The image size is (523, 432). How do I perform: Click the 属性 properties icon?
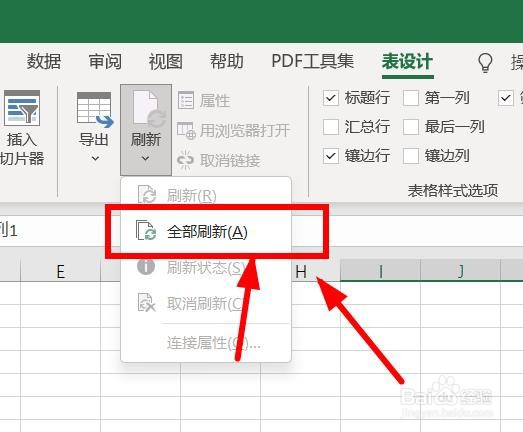pos(186,100)
